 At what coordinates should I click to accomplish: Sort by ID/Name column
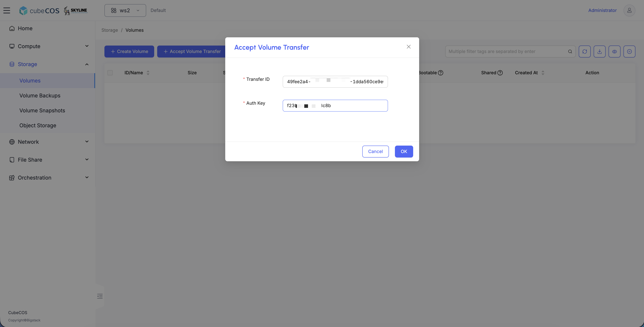[x=148, y=73]
